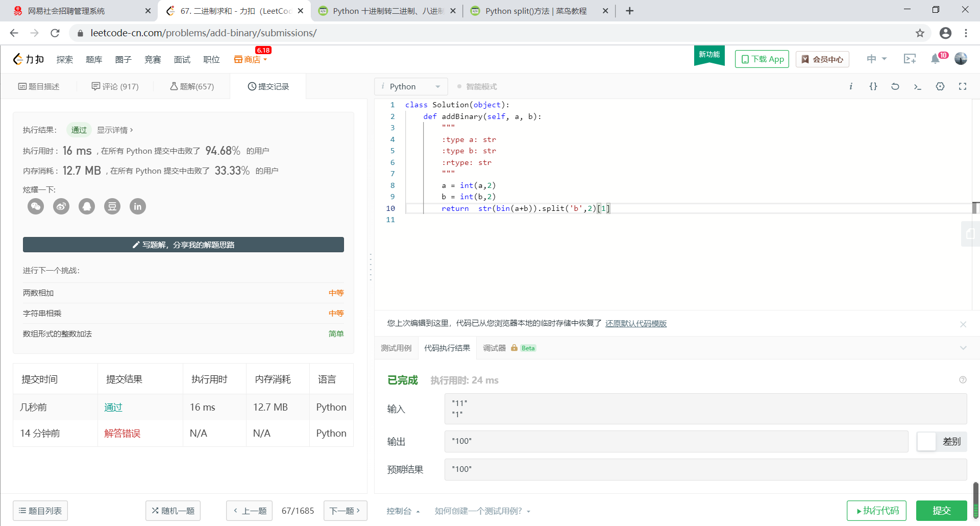Screen dimensions: 980x526
Task: Open new browser tab
Action: (x=629, y=11)
